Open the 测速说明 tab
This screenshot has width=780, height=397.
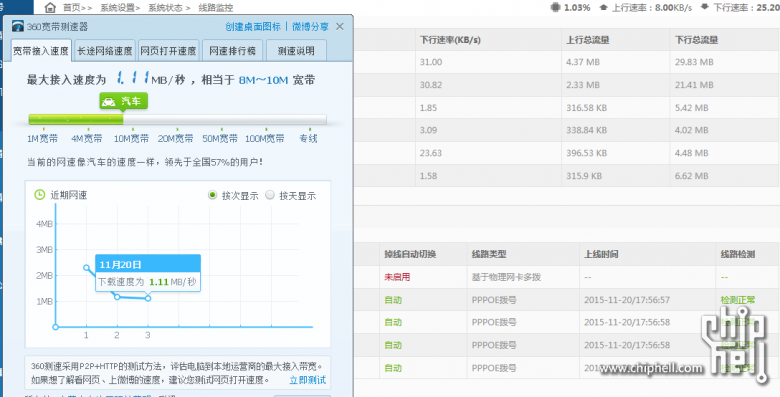pos(296,51)
